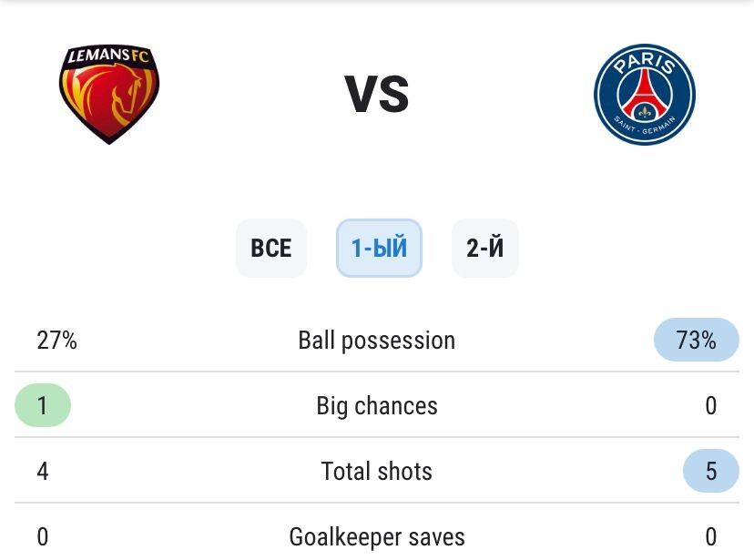Click PSG's Big chances value of 0
Screen dimensions: 754x560
[x=710, y=406]
